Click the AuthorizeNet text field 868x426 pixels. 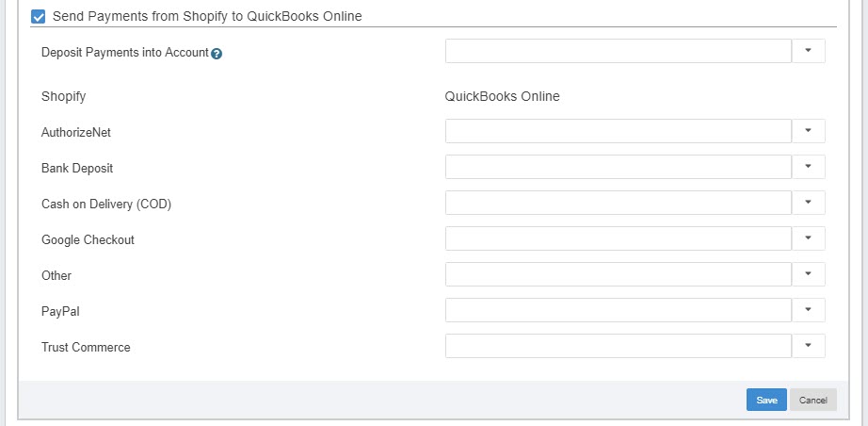(x=619, y=131)
